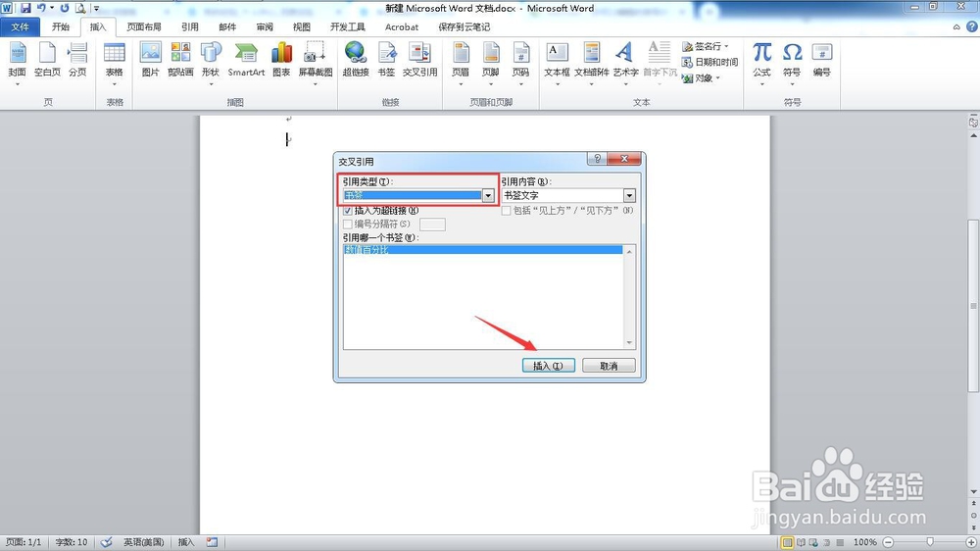
Task: Insert a SmartArt graphic
Action: [x=246, y=61]
